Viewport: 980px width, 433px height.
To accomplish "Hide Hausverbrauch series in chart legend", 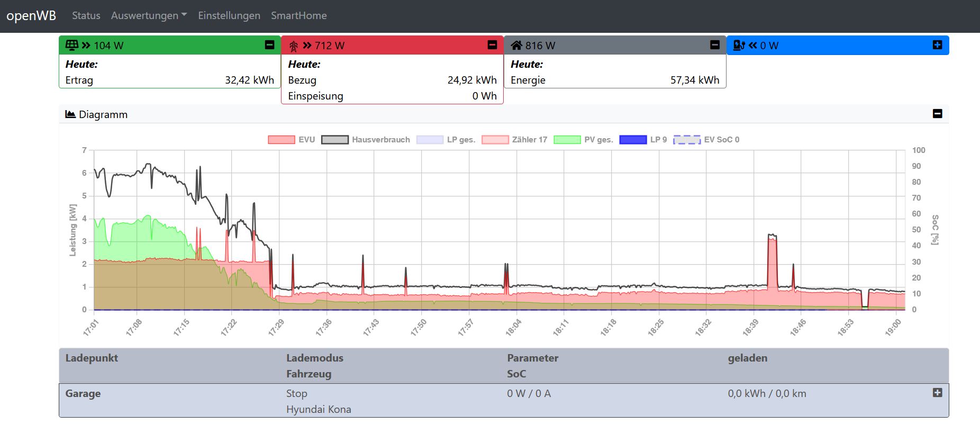I will pos(366,140).
